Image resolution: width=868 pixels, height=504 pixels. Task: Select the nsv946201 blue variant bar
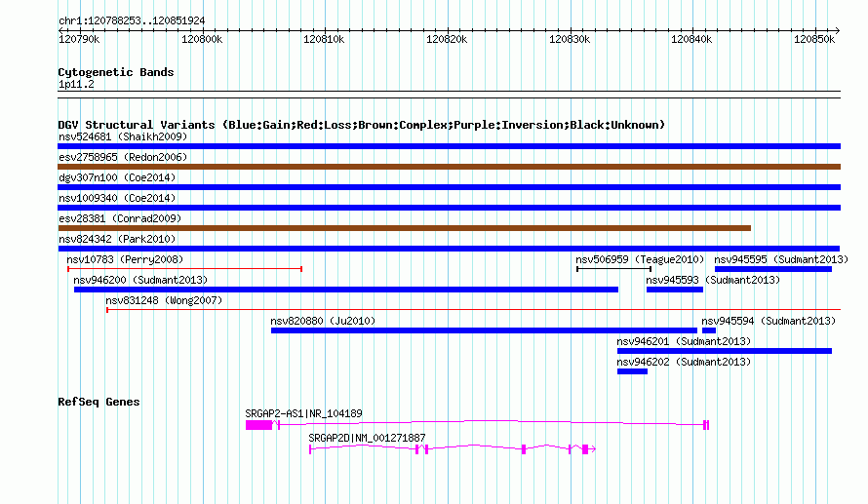point(725,351)
